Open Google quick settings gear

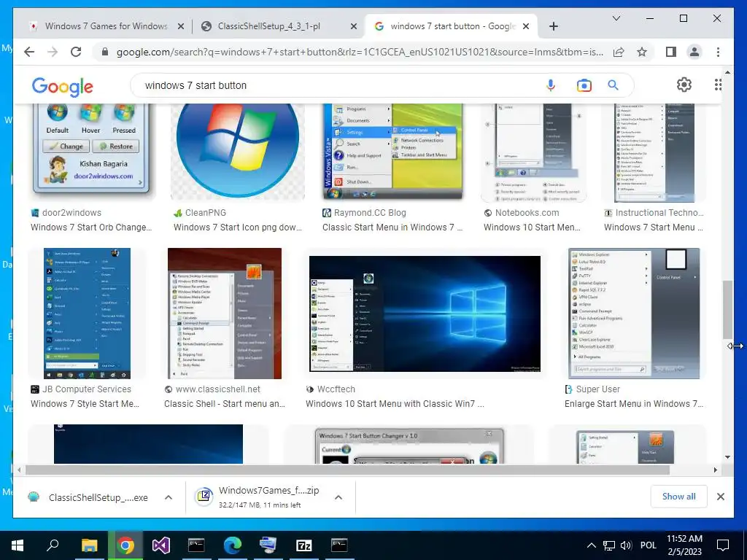684,85
